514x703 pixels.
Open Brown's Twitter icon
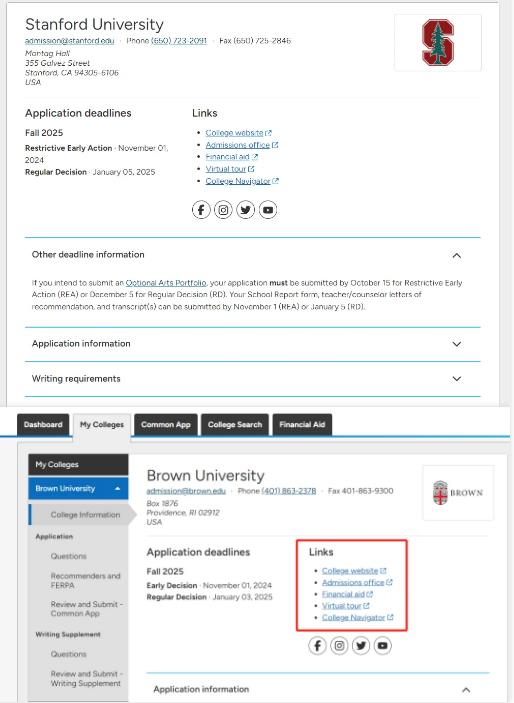[361, 646]
